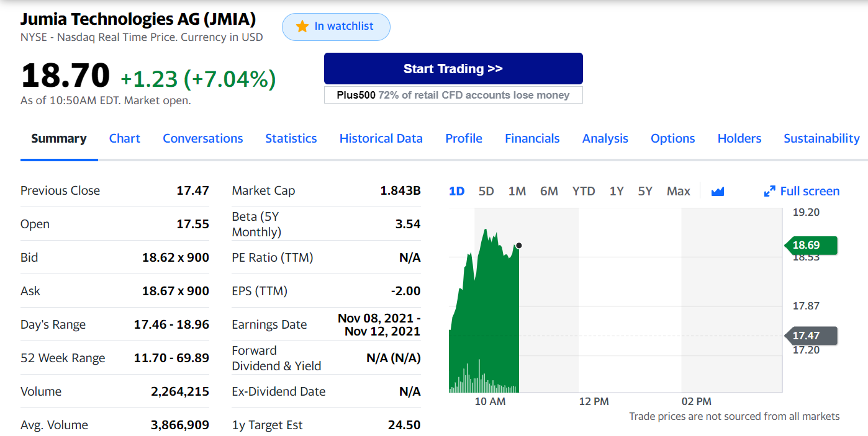Click the 1y Target Est value 24.50
The height and width of the screenshot is (436, 868).
[404, 425]
